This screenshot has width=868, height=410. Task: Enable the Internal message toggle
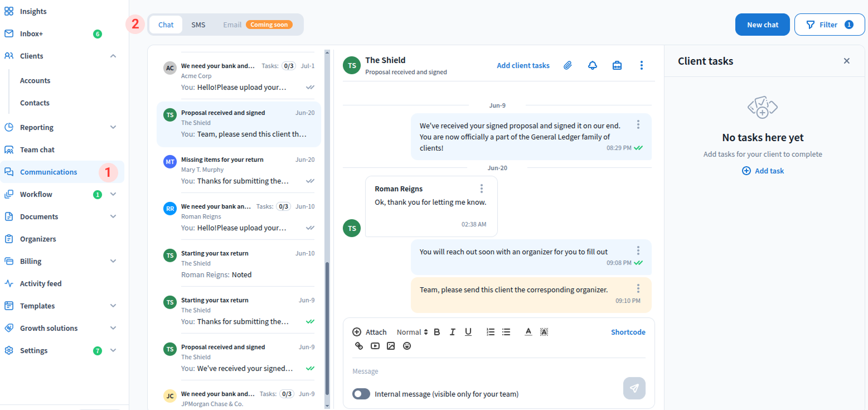(361, 394)
